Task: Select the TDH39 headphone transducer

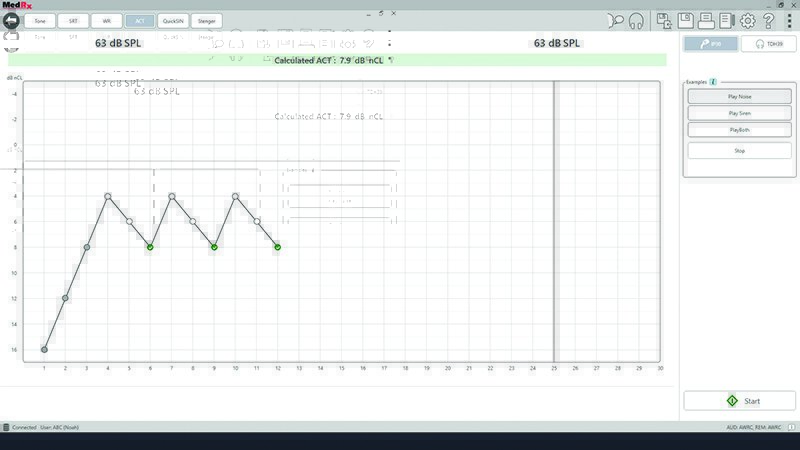Action: point(769,44)
